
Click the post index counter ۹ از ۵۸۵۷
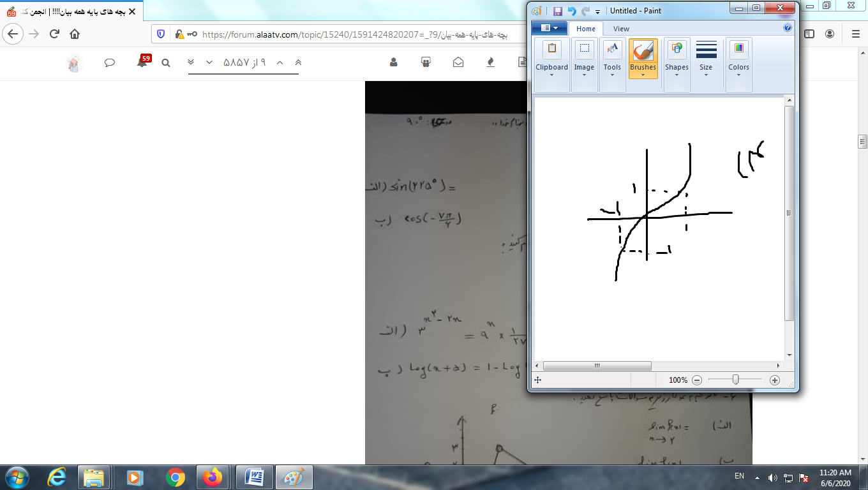click(x=244, y=63)
